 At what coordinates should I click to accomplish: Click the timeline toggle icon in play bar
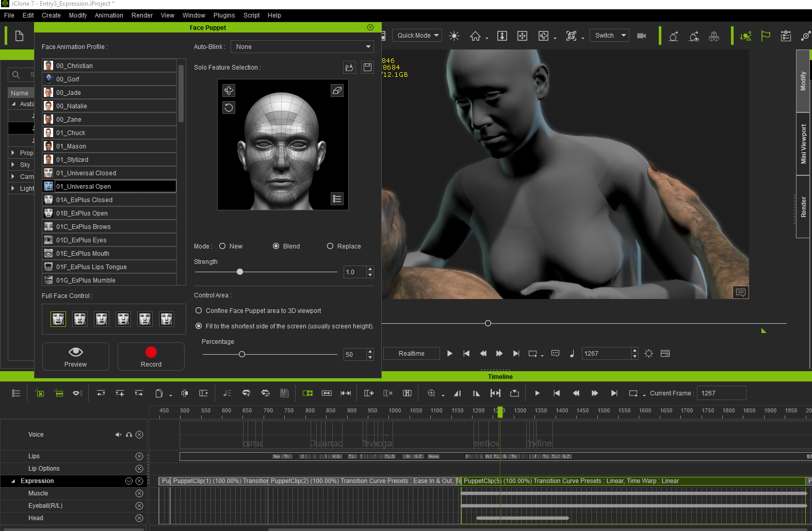click(665, 354)
